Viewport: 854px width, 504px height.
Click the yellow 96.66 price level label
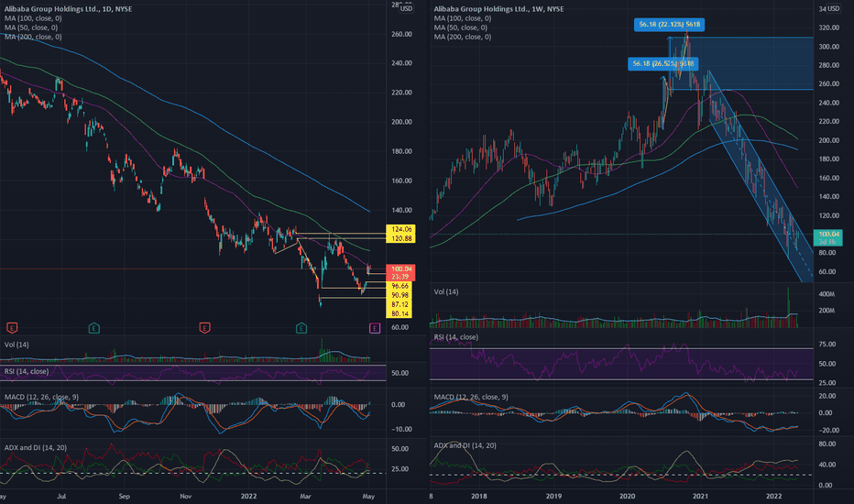point(400,286)
